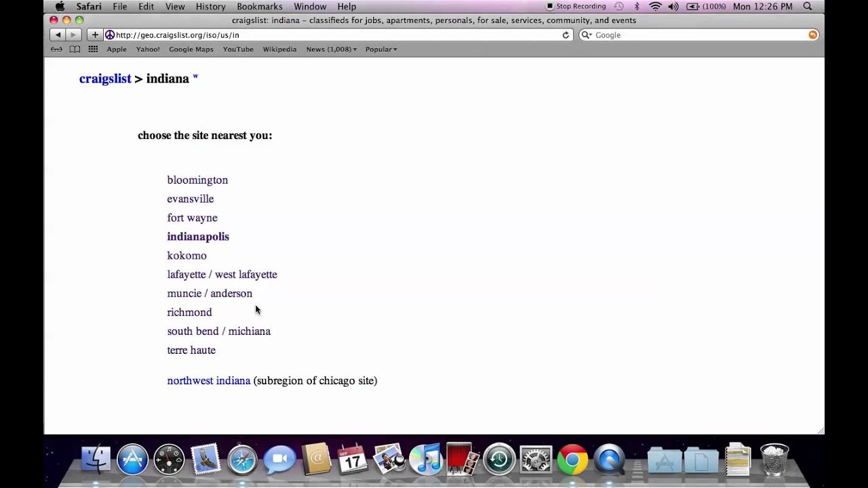Screen dimensions: 868x488
Task: Switch to Safari compass icon in dock
Action: click(x=242, y=460)
